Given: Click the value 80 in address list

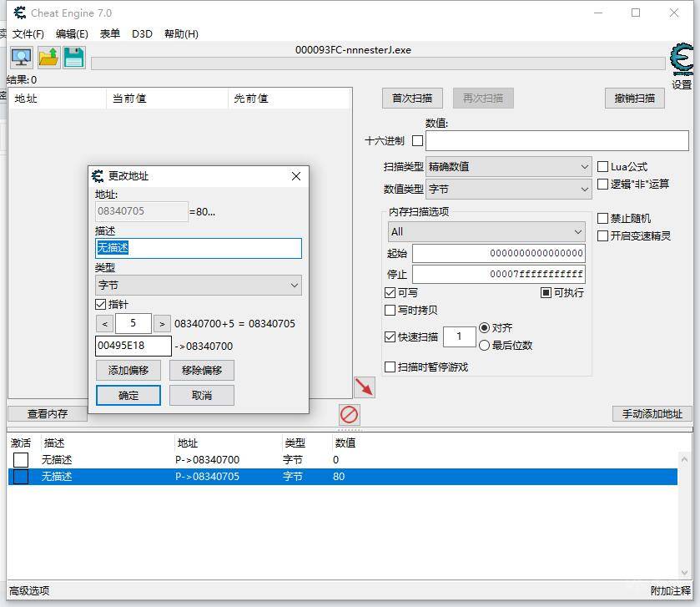Looking at the screenshot, I should tap(339, 477).
